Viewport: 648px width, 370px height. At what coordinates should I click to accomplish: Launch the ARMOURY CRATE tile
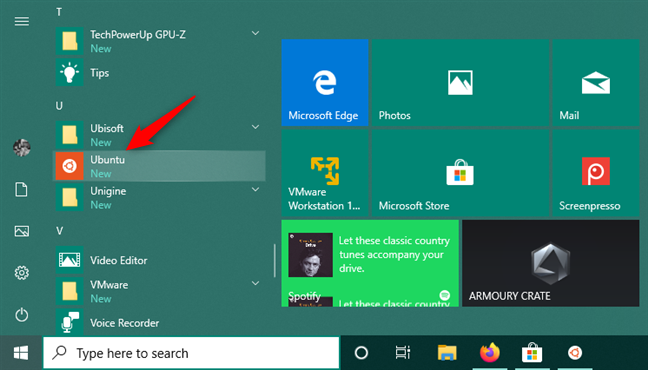pos(550,263)
